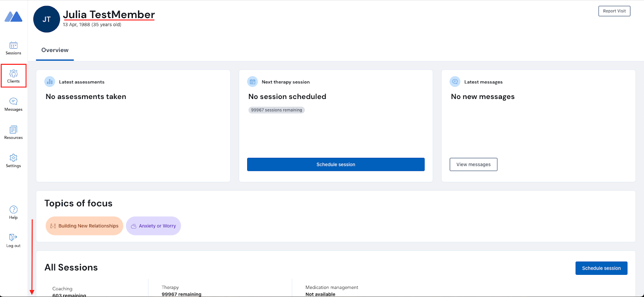644x297 pixels.
Task: Click the Log out icon
Action: point(13,238)
